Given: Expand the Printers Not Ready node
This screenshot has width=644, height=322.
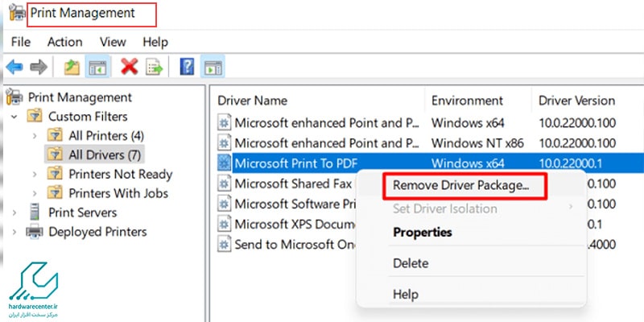Looking at the screenshot, I should click(35, 174).
